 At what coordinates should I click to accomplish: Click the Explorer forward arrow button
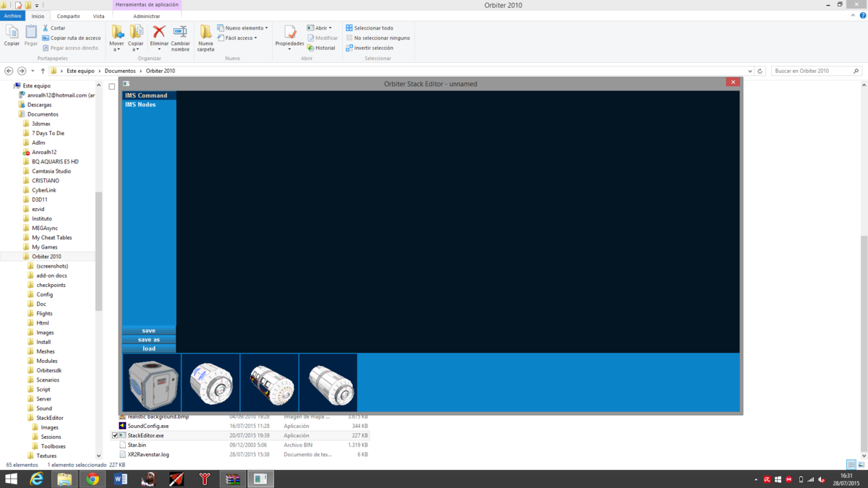[x=22, y=71]
